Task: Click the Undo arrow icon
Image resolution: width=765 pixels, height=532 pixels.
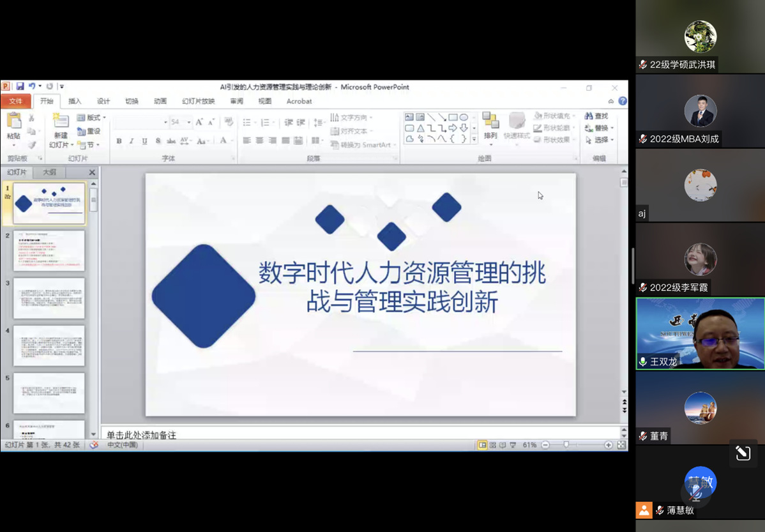Action: point(32,86)
